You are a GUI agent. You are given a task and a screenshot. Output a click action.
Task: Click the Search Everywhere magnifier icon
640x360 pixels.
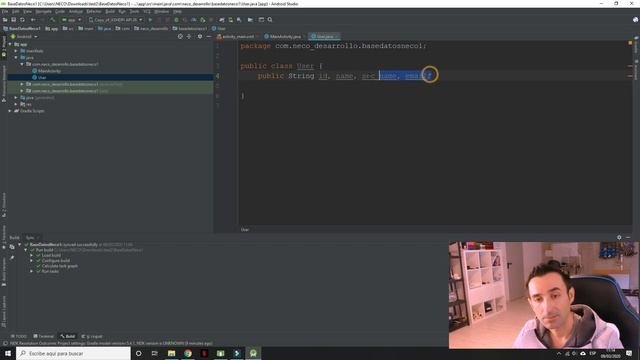[270, 20]
